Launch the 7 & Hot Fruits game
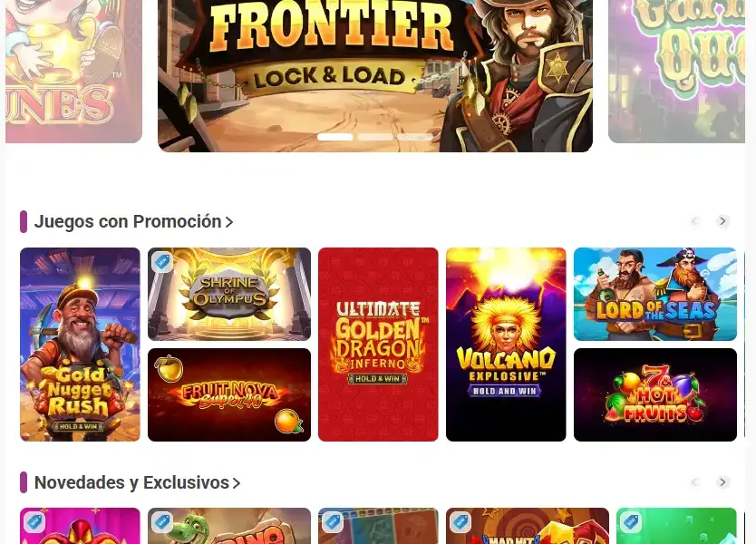756x544 pixels. coord(655,394)
